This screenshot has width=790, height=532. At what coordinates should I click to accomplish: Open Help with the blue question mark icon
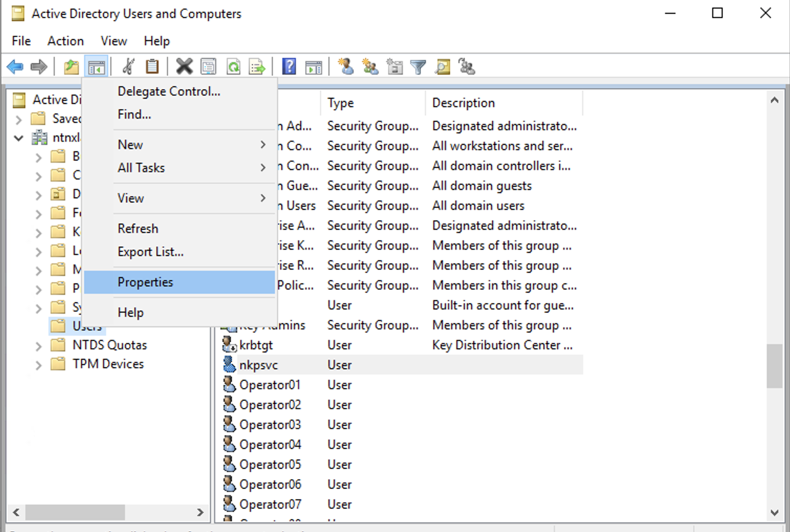[x=289, y=67]
